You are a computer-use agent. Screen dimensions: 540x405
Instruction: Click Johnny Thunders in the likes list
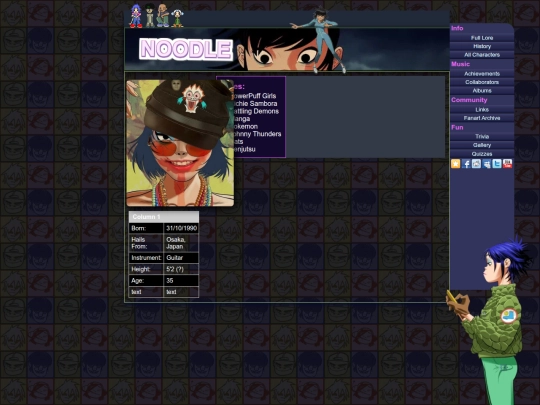click(258, 134)
